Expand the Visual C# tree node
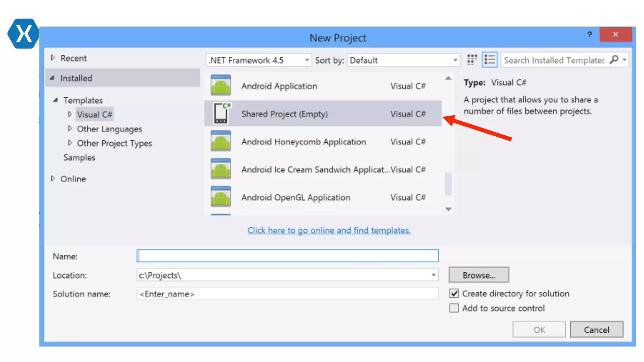Image resolution: width=644 pixels, height=362 pixels. pos(70,114)
